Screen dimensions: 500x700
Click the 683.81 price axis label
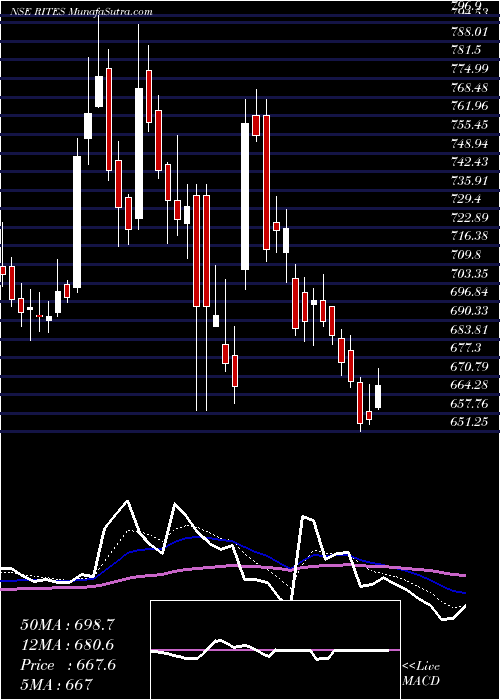click(x=469, y=330)
